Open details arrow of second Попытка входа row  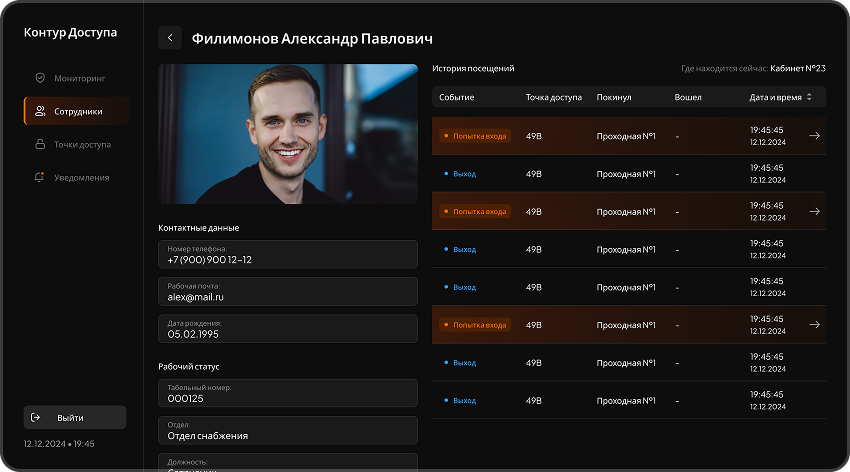[x=814, y=212]
